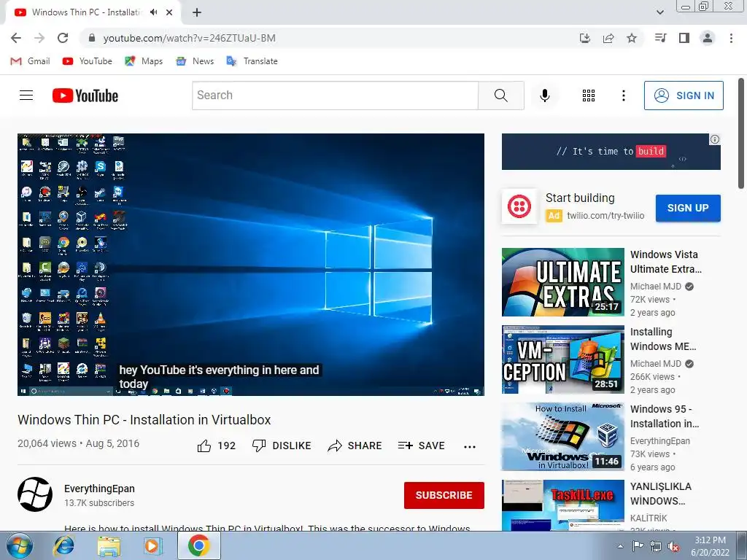Screen dimensions: 747x560
Task: Open the taskbar clock showing 3:12 PM
Action: pos(710,546)
